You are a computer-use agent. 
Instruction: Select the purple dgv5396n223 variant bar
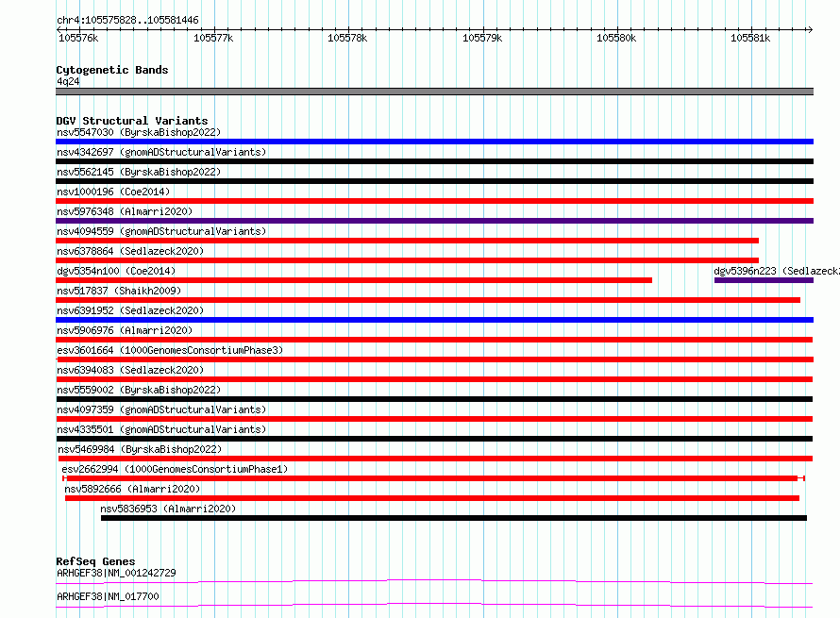coord(764,280)
